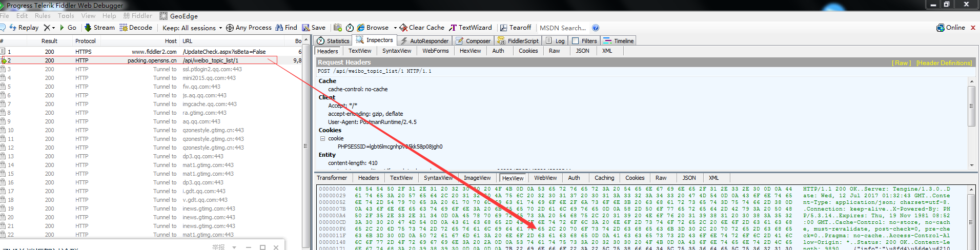This screenshot has height=250, width=980.
Task: Open the File menu
Action: click(4, 16)
